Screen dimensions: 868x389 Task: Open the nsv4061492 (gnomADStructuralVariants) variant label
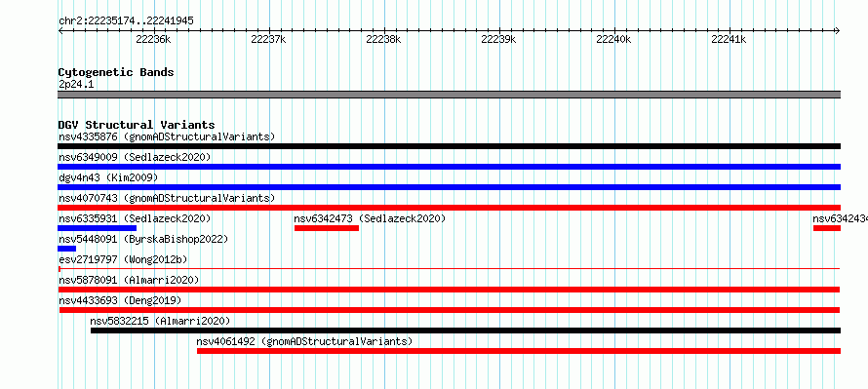click(x=304, y=341)
